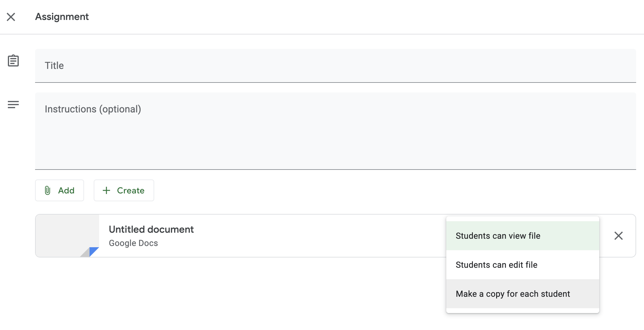Click the plus icon on Create button

(x=106, y=190)
